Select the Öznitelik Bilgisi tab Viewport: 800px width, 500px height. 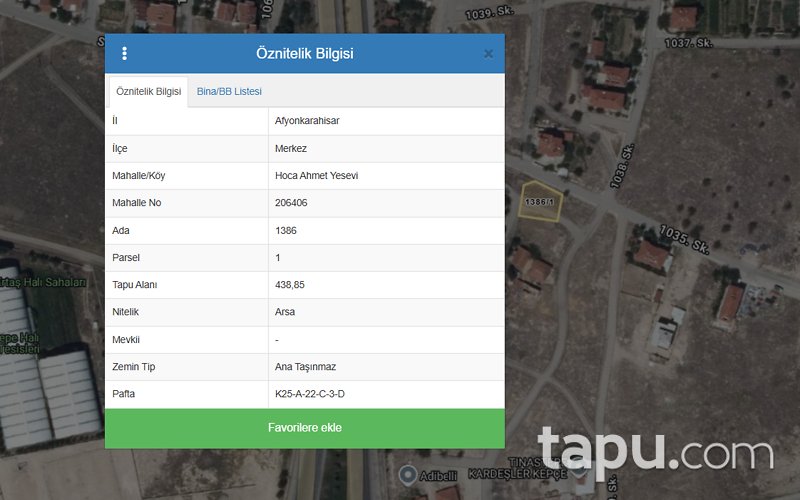[x=148, y=91]
